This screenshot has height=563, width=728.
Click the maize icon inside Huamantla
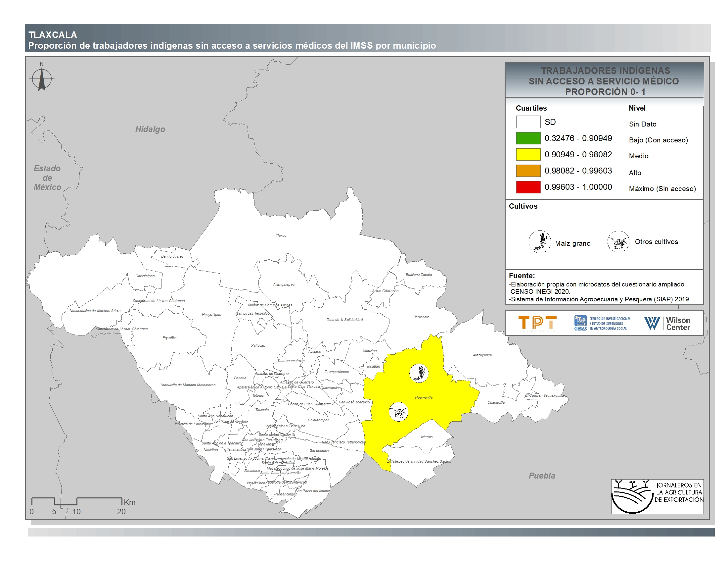pyautogui.click(x=419, y=373)
